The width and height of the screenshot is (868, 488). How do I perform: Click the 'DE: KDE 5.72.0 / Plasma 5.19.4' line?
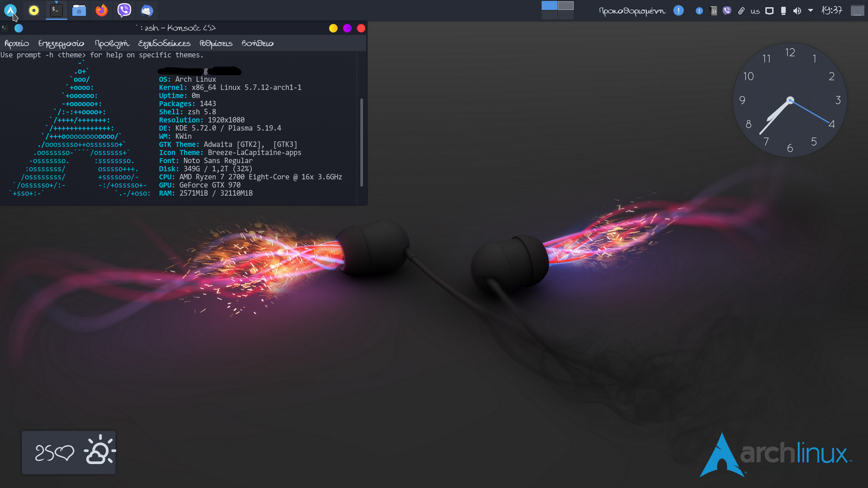220,128
